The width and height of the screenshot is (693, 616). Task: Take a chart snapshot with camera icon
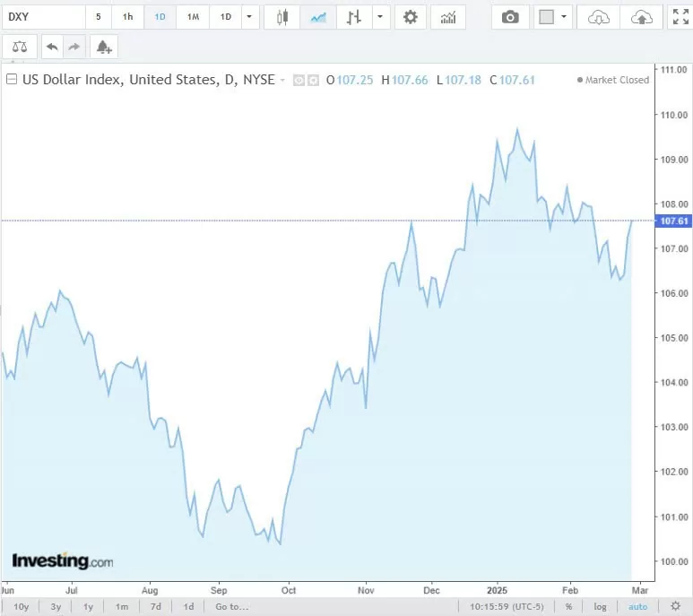pyautogui.click(x=510, y=17)
